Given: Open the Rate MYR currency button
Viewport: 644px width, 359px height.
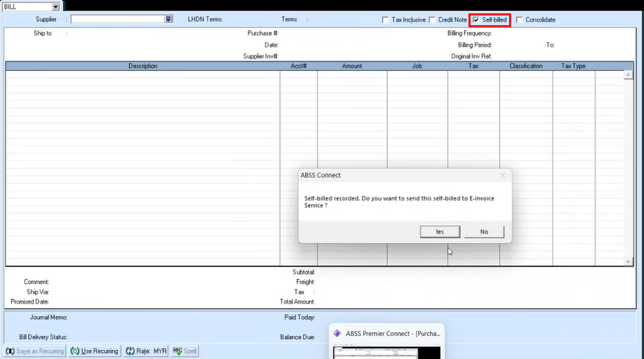Looking at the screenshot, I should pyautogui.click(x=146, y=351).
